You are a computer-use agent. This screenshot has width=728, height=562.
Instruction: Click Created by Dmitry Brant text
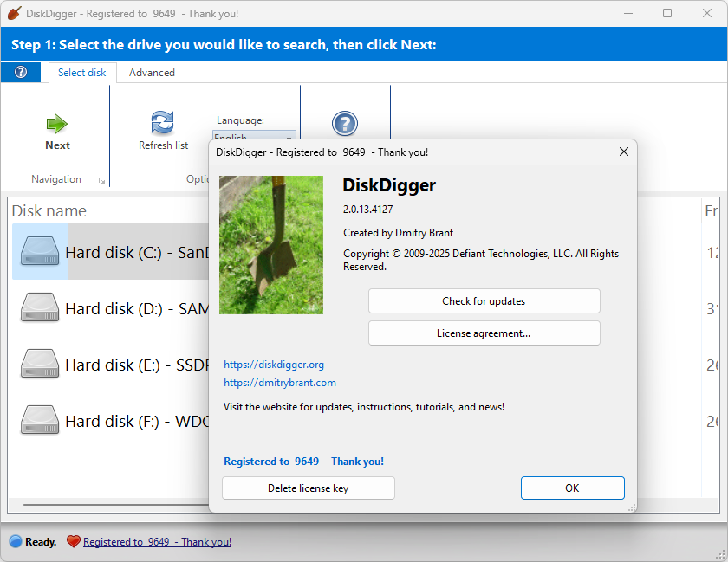(x=399, y=232)
